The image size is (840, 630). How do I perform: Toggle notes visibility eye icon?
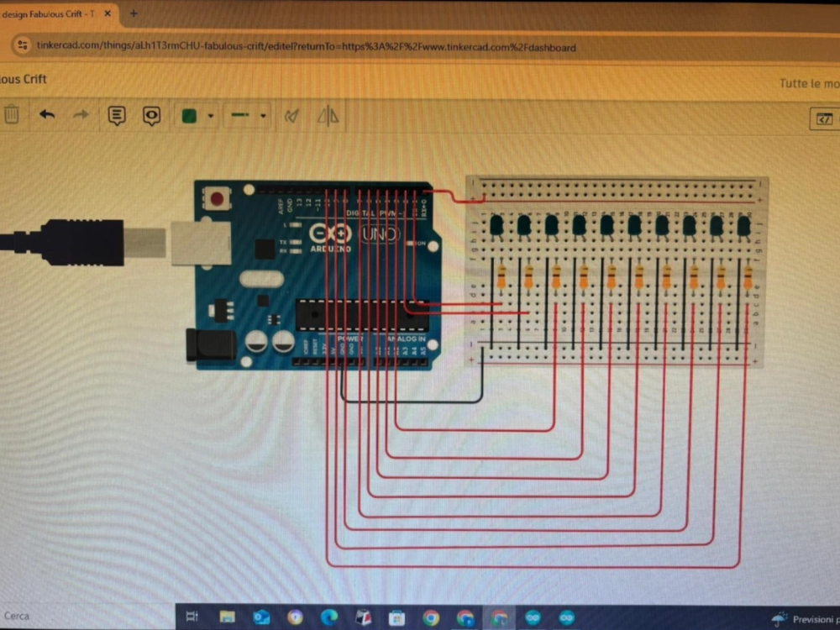point(151,116)
